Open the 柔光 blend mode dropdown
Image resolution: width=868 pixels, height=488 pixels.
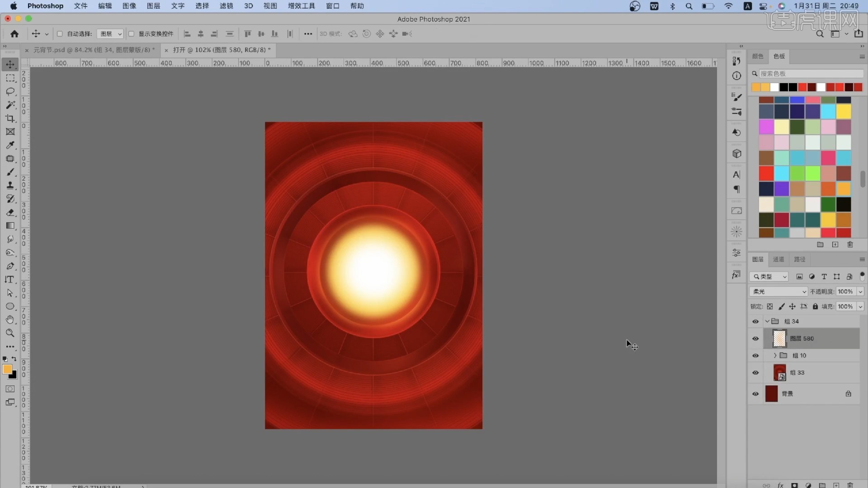(x=778, y=291)
